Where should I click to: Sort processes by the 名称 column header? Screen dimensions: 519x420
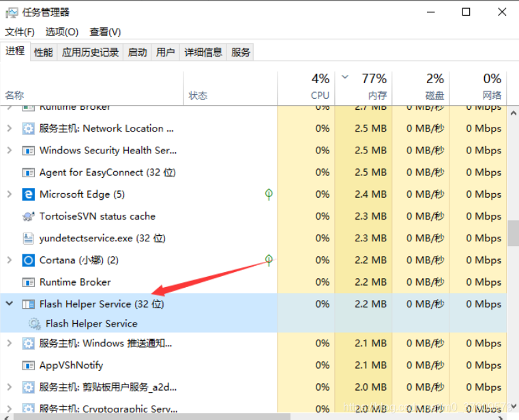pos(91,89)
